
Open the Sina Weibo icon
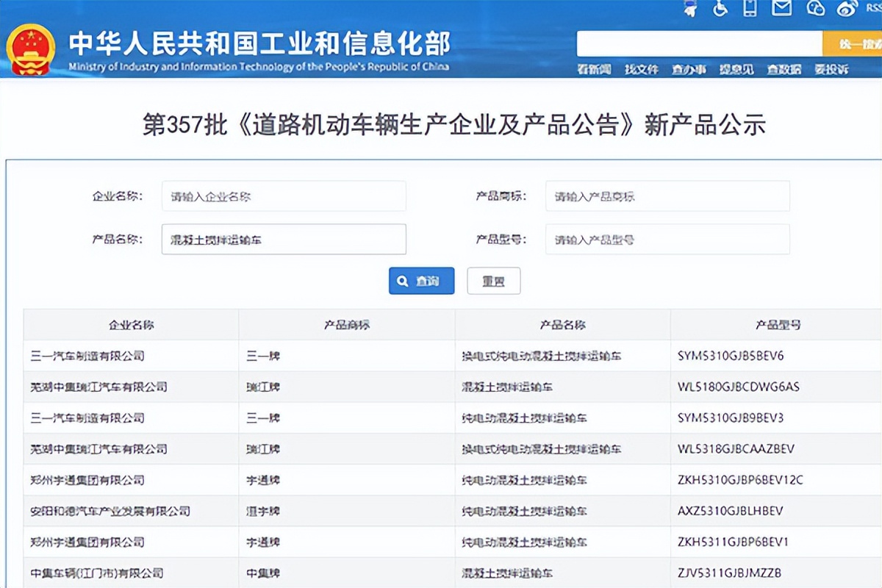point(846,10)
